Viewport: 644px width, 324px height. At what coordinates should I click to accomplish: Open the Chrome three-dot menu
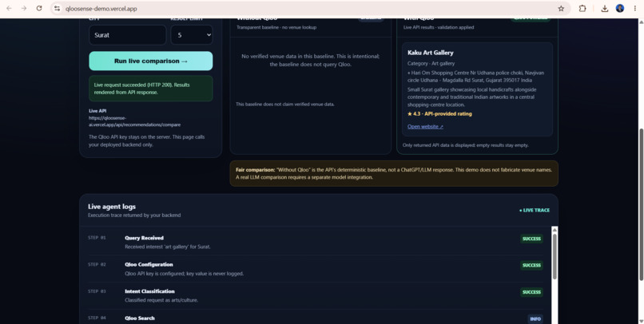click(x=635, y=8)
